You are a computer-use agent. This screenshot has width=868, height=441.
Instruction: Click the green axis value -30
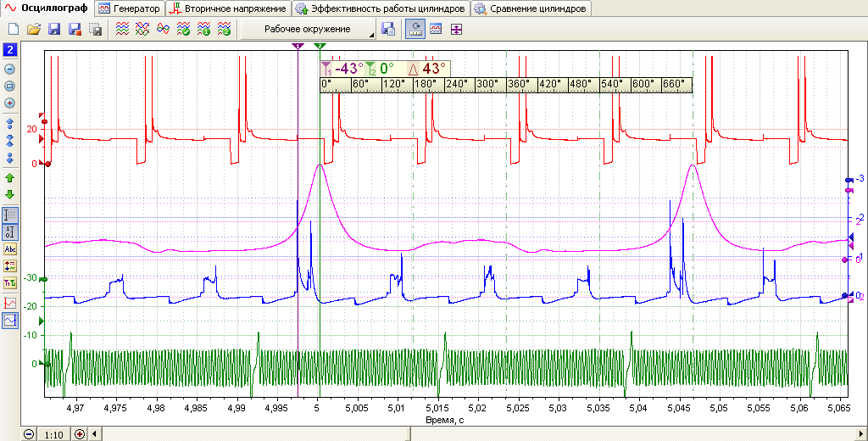tap(30, 277)
